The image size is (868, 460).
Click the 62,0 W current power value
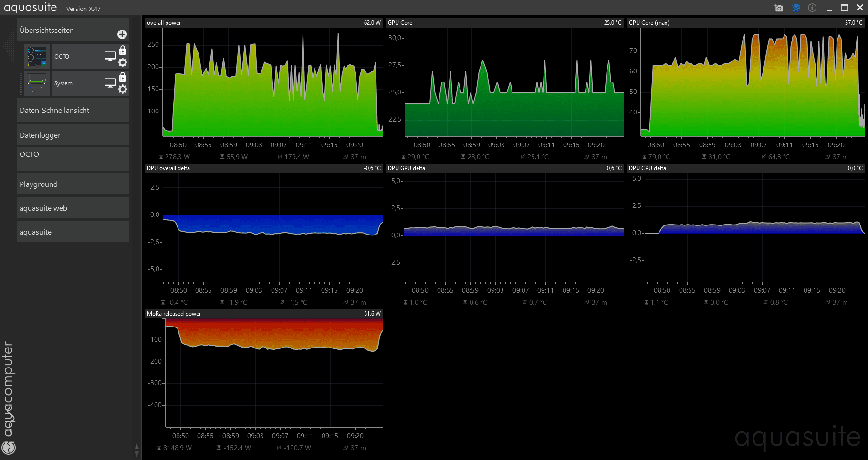pyautogui.click(x=372, y=23)
